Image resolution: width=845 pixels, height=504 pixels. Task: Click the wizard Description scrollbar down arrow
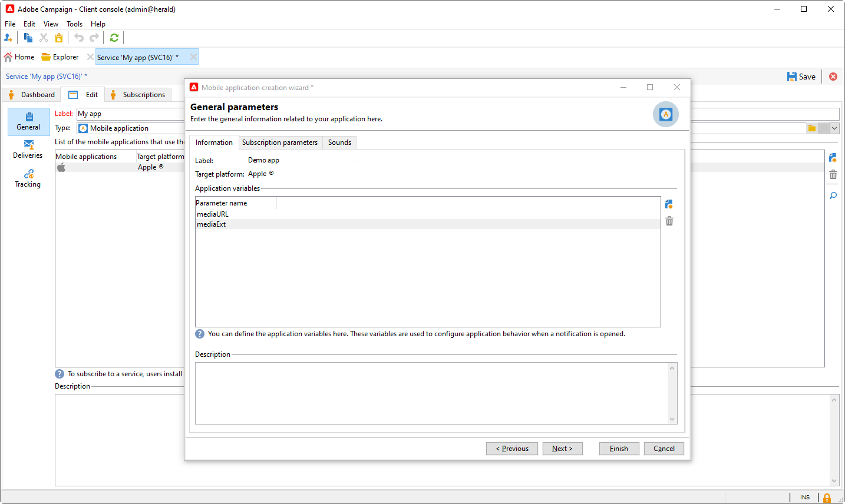672,419
